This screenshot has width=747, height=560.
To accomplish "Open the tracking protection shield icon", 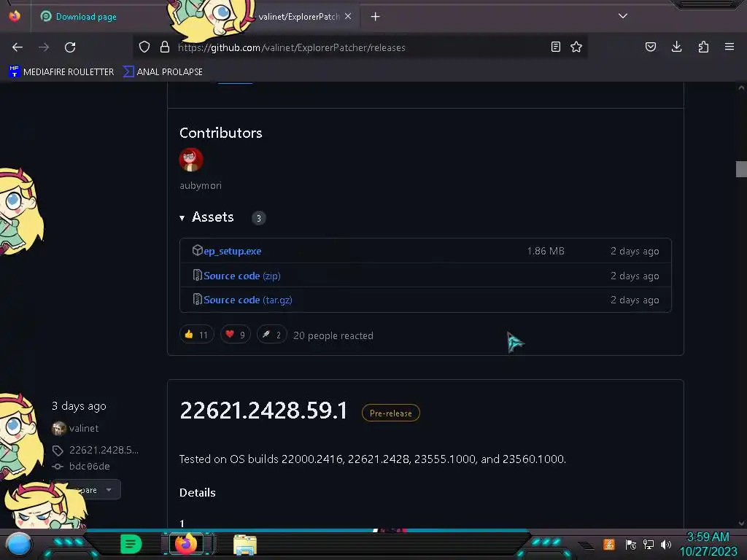I will pyautogui.click(x=144, y=47).
